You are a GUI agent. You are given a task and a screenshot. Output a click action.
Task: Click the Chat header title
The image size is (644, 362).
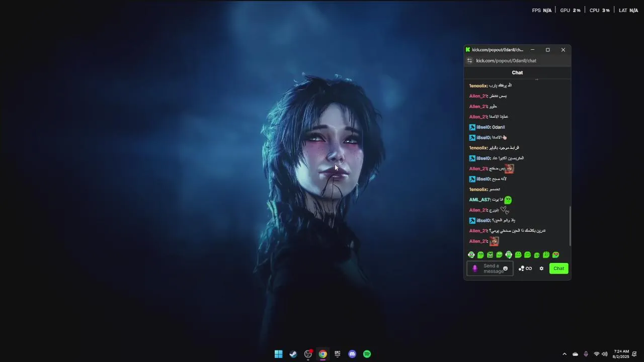(517, 72)
